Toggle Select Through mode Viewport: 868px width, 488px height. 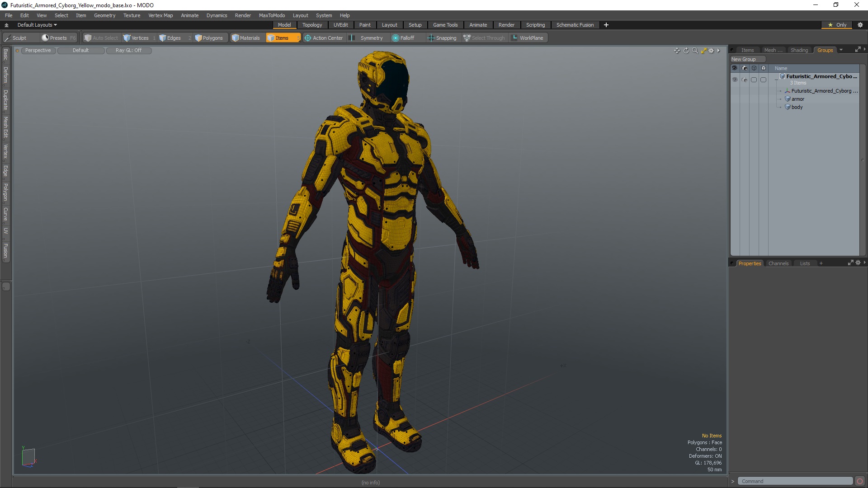[484, 38]
